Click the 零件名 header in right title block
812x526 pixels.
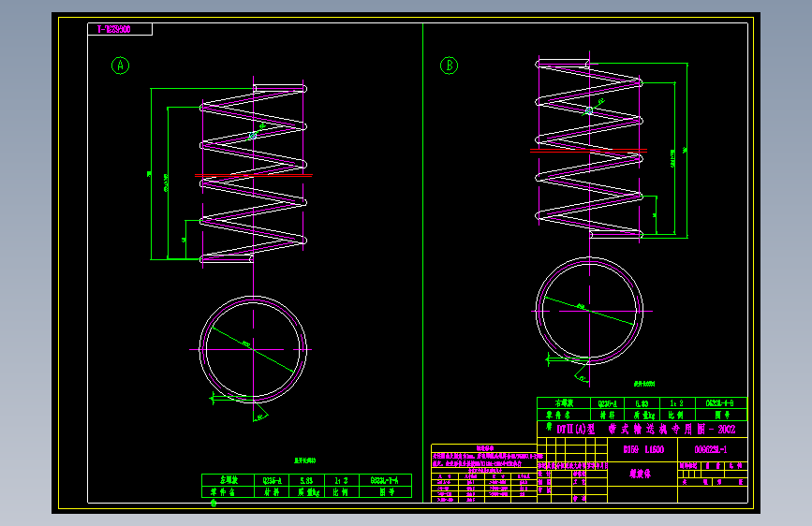564,415
